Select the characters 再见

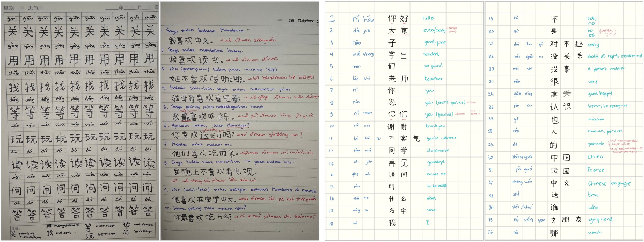398,162
